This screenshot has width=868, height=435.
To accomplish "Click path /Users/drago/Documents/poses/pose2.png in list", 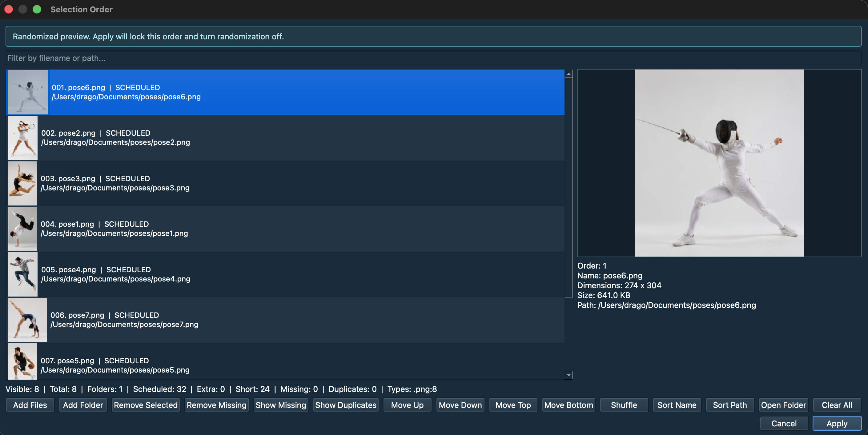I will coord(115,142).
